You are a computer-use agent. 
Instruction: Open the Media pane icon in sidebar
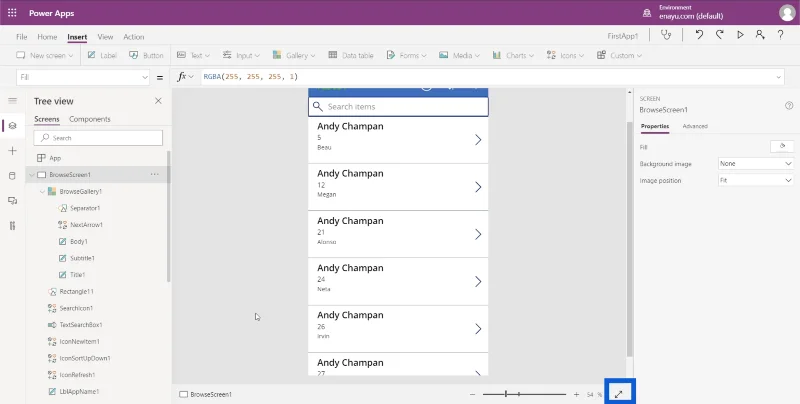point(13,201)
